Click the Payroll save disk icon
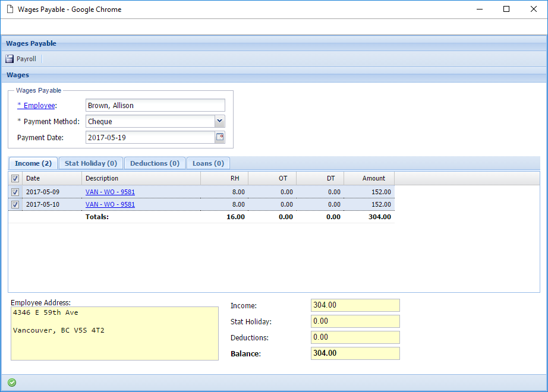Screen dimensions: 548x392 click(10, 59)
